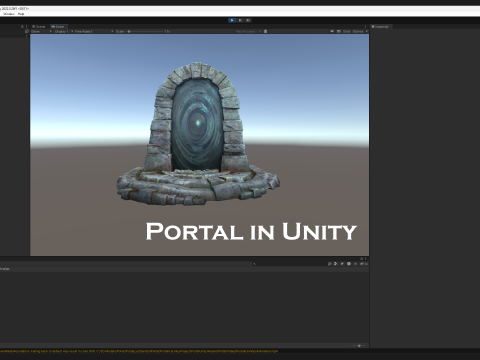Open the Help menu
The width and height of the screenshot is (480, 360).
click(x=21, y=14)
